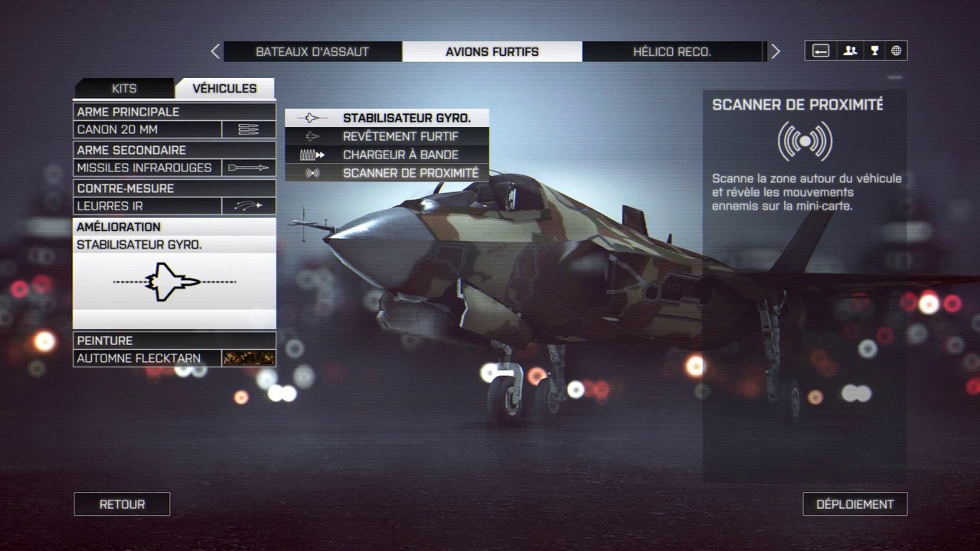Viewport: 980px width, 551px height.
Task: Choose Stabilisateur Gyro. upgrade option
Action: (387, 118)
